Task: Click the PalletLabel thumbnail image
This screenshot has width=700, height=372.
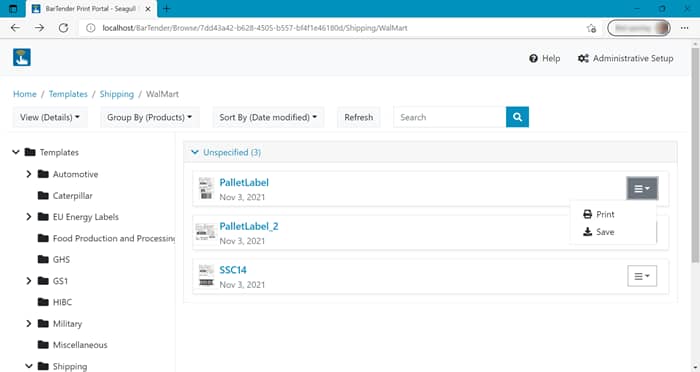Action: point(206,188)
